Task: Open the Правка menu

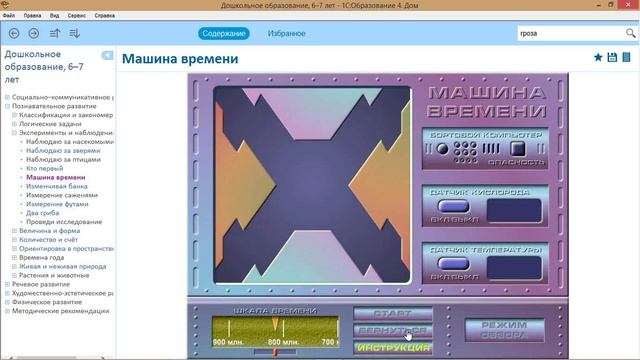Action: (32, 16)
